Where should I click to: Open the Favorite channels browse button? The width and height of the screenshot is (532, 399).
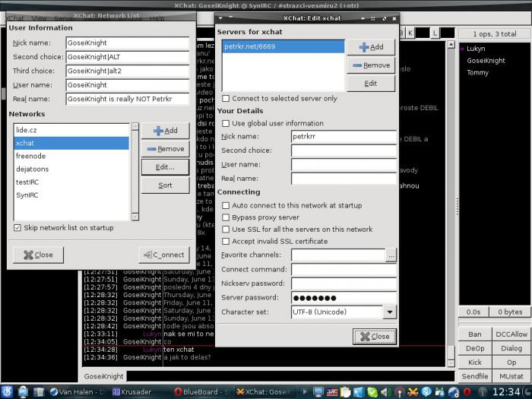point(391,255)
